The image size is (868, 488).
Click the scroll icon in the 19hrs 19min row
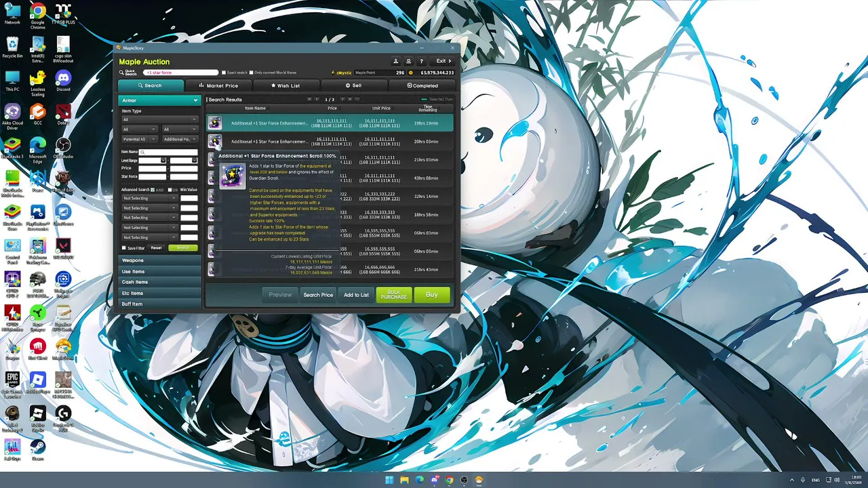tap(215, 123)
